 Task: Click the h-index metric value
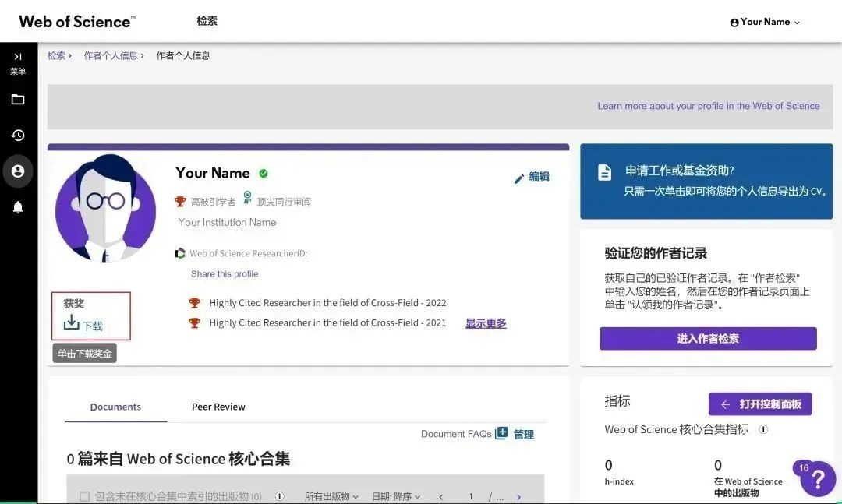(608, 465)
